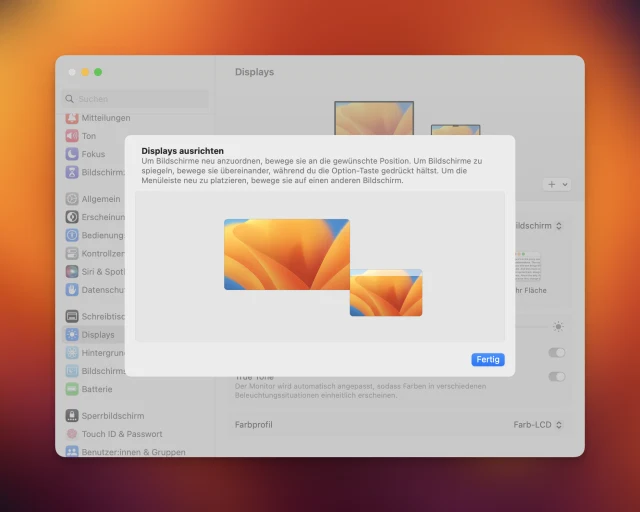Open Sperrbildschirm lock icon

click(x=72, y=416)
